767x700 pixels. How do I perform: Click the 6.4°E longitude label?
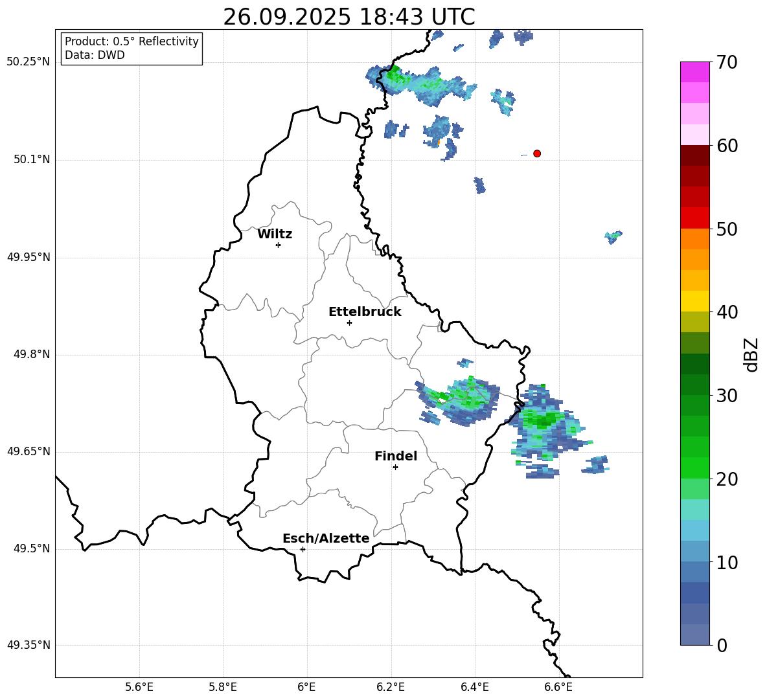pyautogui.click(x=474, y=687)
